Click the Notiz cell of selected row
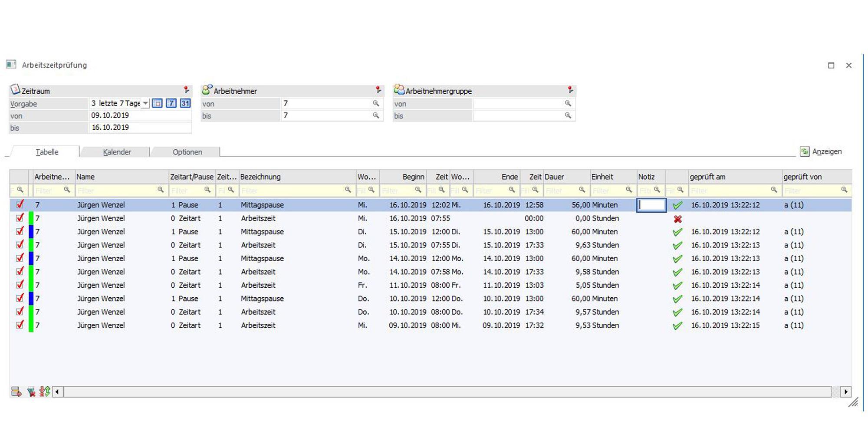Viewport: 868px width, 434px height. 651,205
